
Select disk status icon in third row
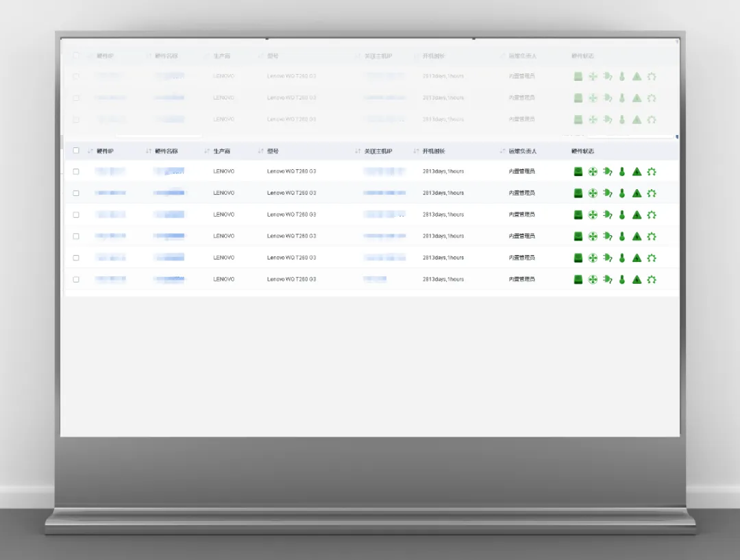[x=578, y=215]
